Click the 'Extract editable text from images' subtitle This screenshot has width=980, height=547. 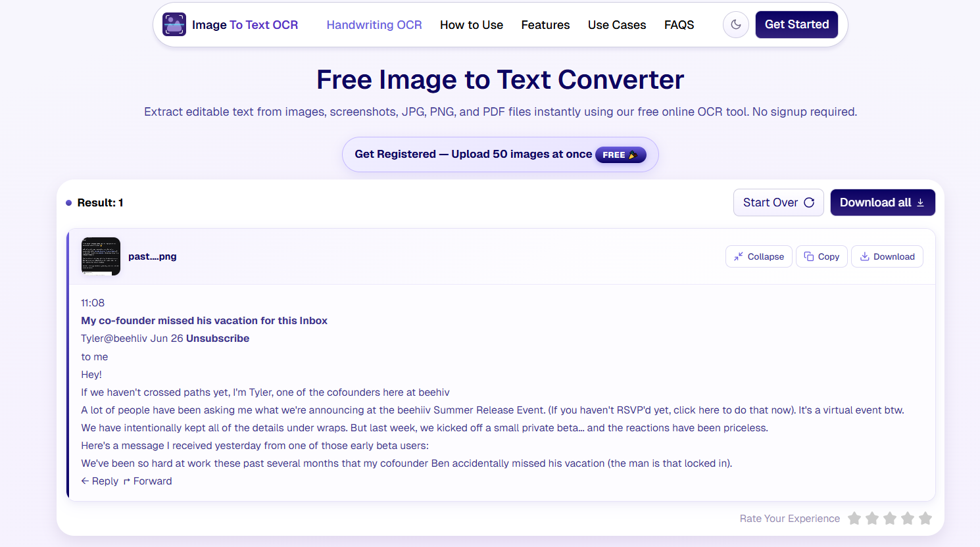[x=501, y=112]
